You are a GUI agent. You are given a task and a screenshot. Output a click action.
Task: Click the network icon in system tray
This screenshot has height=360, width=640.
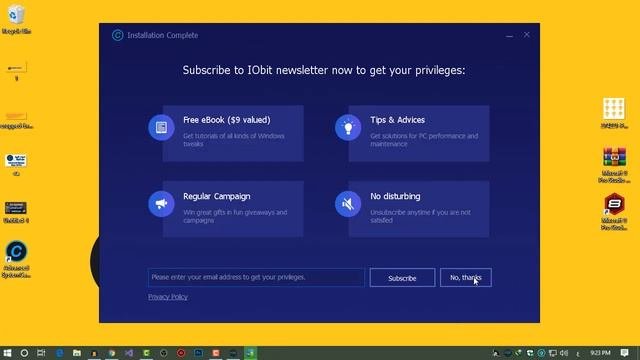tap(553, 353)
